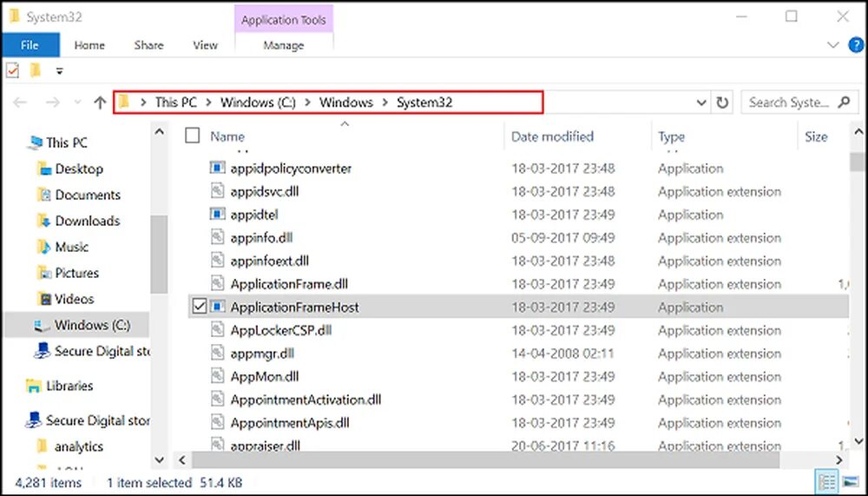Select the appinfoext.dll file icon
Image resolution: width=868 pixels, height=496 pixels.
[x=218, y=260]
